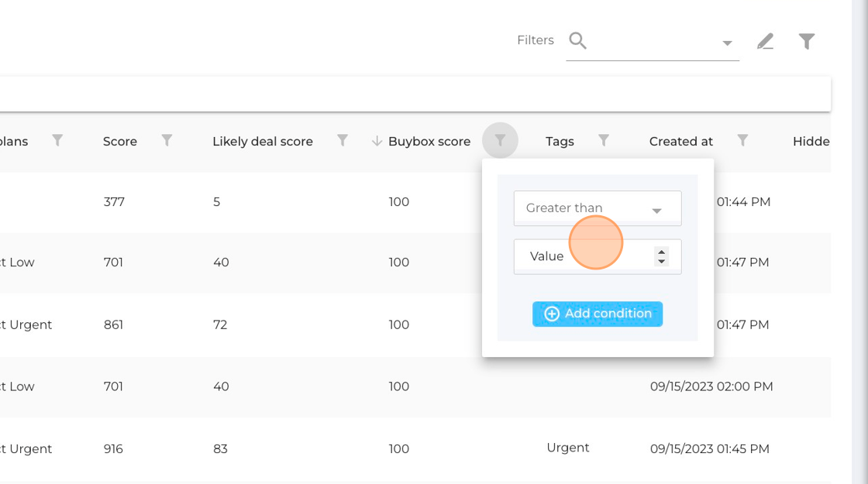This screenshot has width=868, height=484.
Task: Select likely deal score cell 83
Action: [x=220, y=448]
